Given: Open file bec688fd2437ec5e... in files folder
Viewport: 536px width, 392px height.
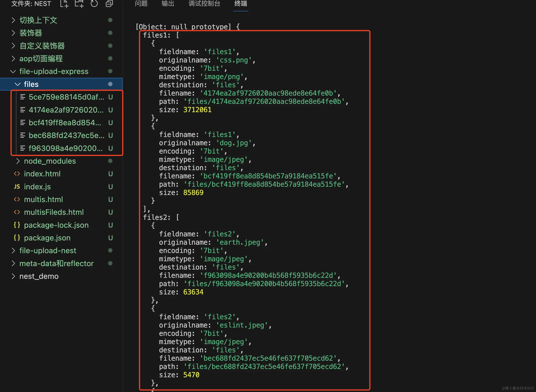Looking at the screenshot, I should [66, 135].
